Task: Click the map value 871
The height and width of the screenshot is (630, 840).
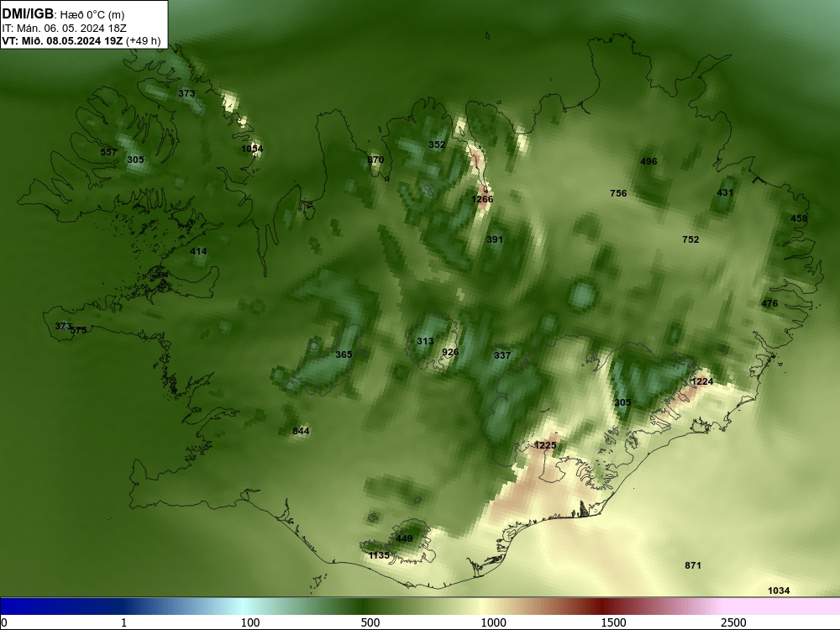Action: click(x=693, y=565)
